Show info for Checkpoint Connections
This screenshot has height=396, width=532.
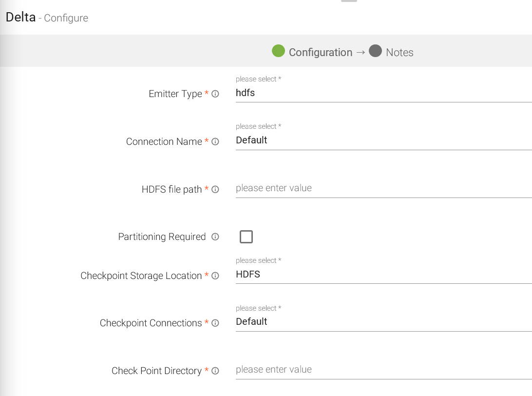coord(215,323)
